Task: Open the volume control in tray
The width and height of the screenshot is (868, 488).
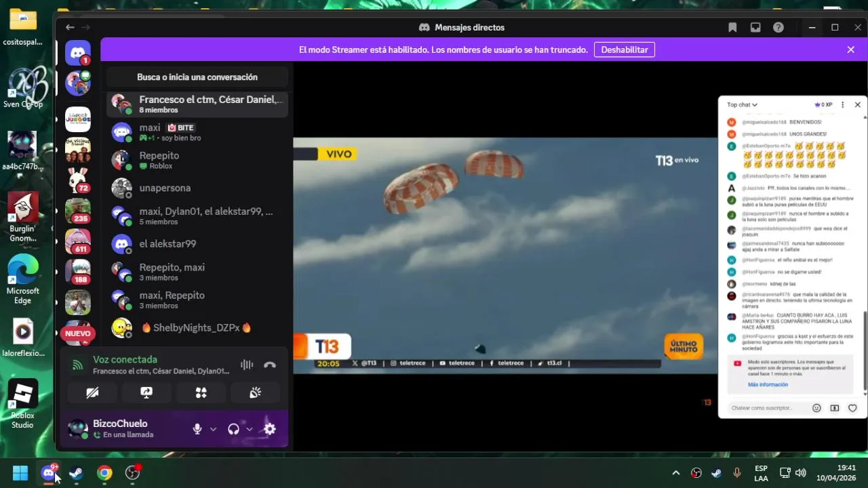Action: [x=801, y=473]
